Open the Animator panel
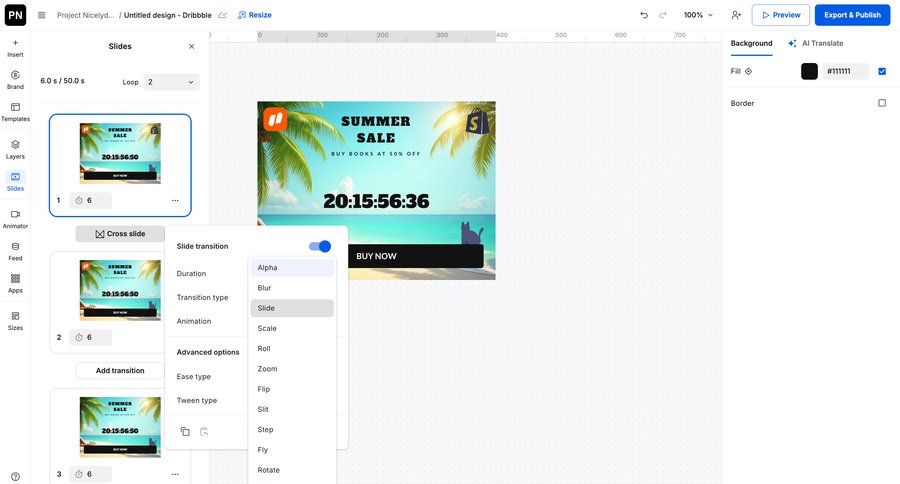Viewport: 900px width, 484px height. tap(15, 219)
